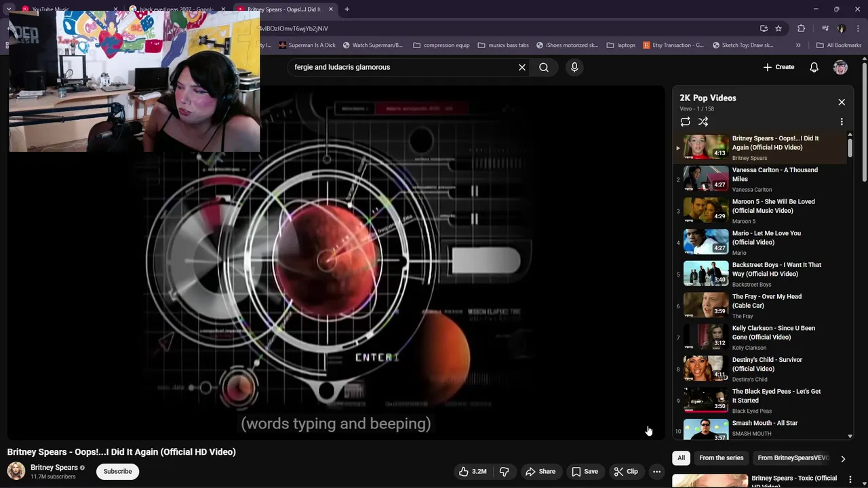Viewport: 868px width, 488px height.
Task: Select the From the series chip
Action: coord(722,458)
